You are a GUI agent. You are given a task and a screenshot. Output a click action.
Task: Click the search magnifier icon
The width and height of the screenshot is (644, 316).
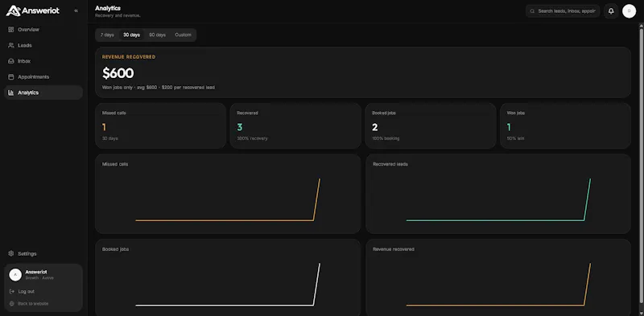coord(532,11)
